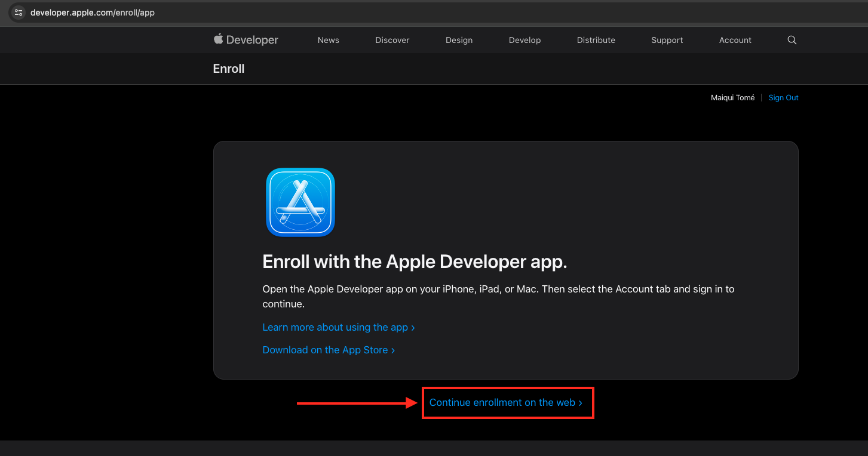Open the Design menu item
This screenshot has width=868, height=456.
click(x=459, y=40)
